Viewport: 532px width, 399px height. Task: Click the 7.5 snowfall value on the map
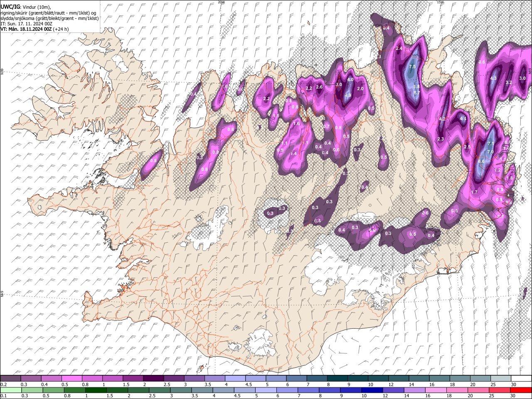pos(412,67)
